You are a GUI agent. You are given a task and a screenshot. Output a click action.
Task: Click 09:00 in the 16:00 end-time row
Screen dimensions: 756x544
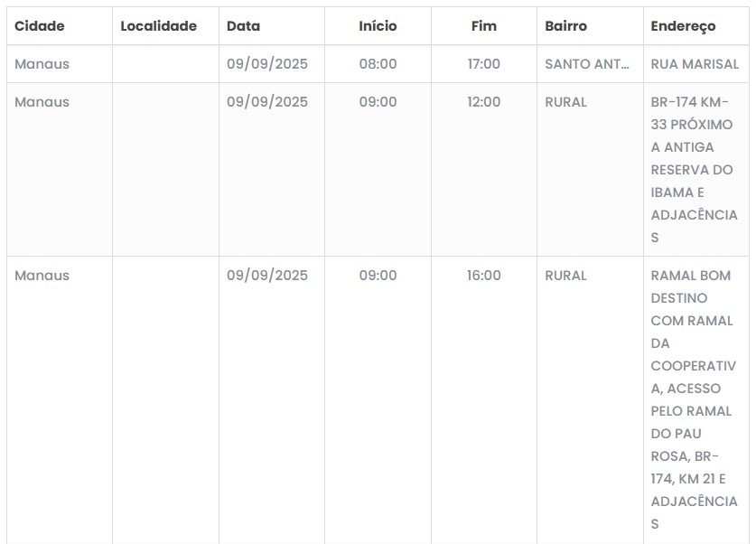pyautogui.click(x=378, y=276)
